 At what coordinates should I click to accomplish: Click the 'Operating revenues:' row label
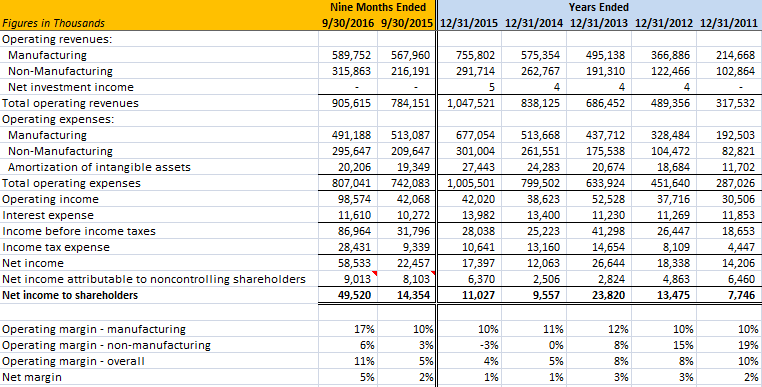57,39
